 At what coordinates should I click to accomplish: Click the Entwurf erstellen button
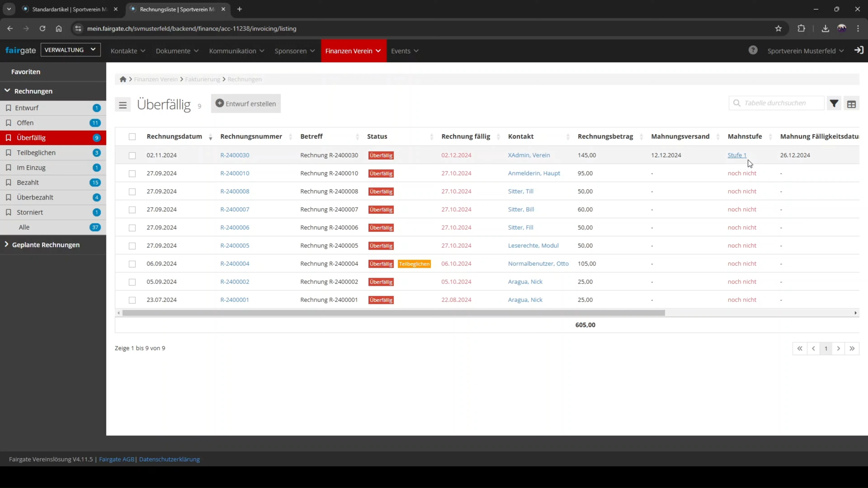pyautogui.click(x=246, y=104)
